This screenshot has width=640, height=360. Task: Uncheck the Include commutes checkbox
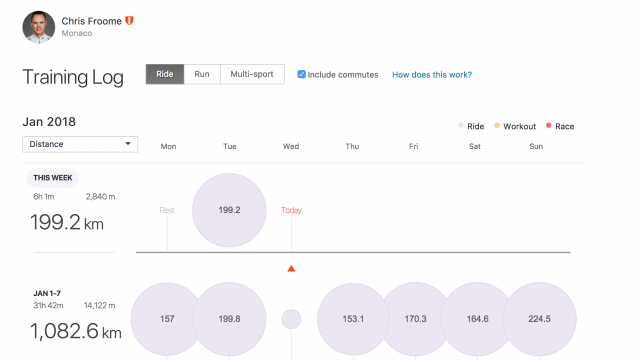point(301,74)
